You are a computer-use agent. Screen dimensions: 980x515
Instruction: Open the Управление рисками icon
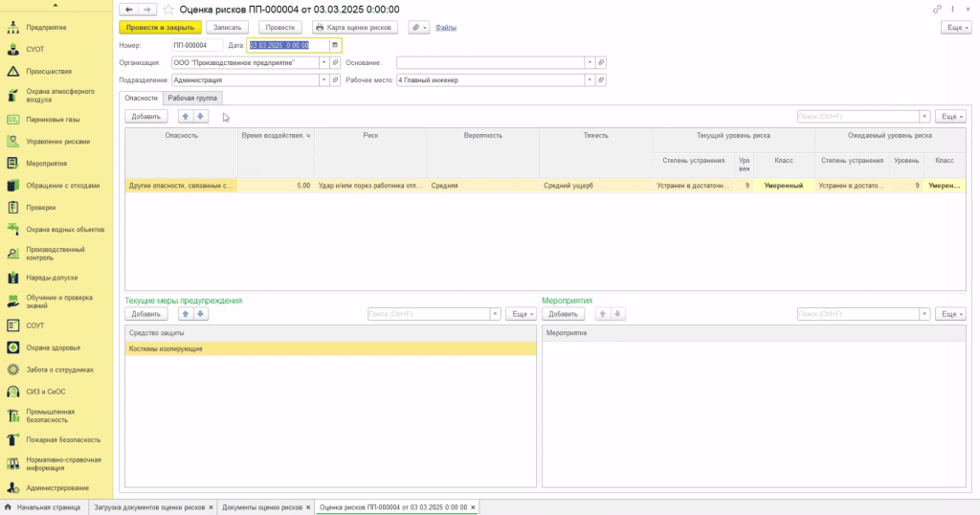(x=13, y=142)
